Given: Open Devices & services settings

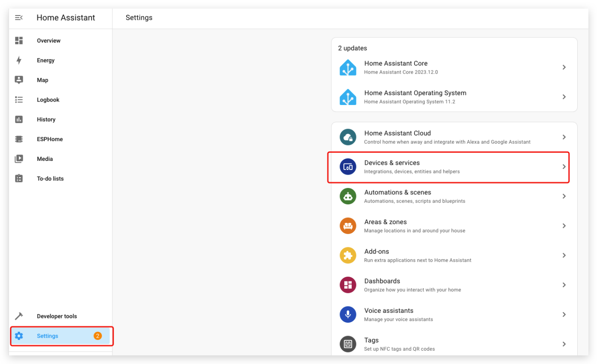Looking at the screenshot, I should coord(454,167).
